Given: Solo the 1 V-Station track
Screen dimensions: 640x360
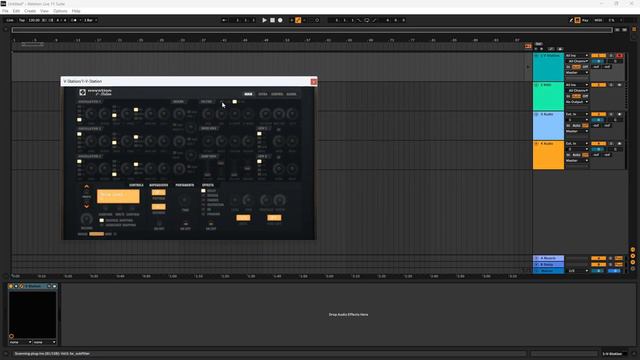Looking at the screenshot, I should pos(611,56).
